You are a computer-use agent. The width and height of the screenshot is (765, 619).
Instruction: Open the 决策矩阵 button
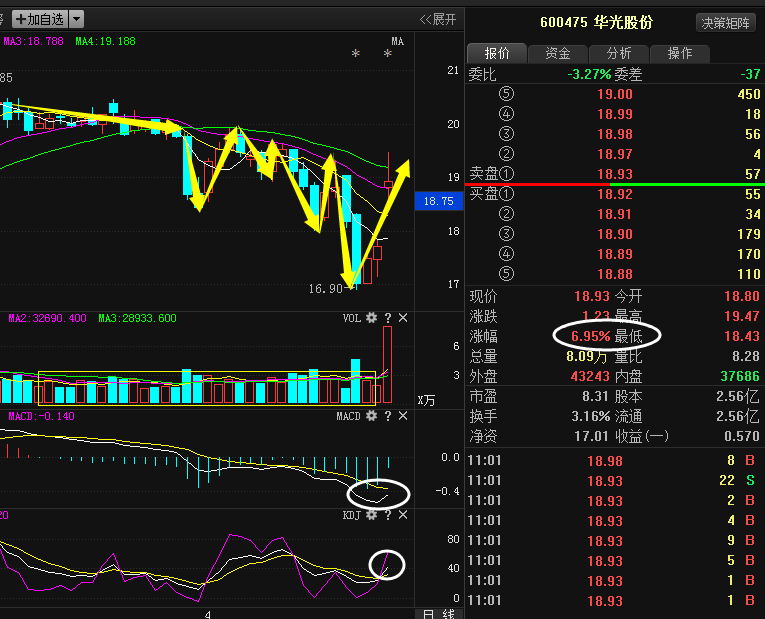coord(725,22)
